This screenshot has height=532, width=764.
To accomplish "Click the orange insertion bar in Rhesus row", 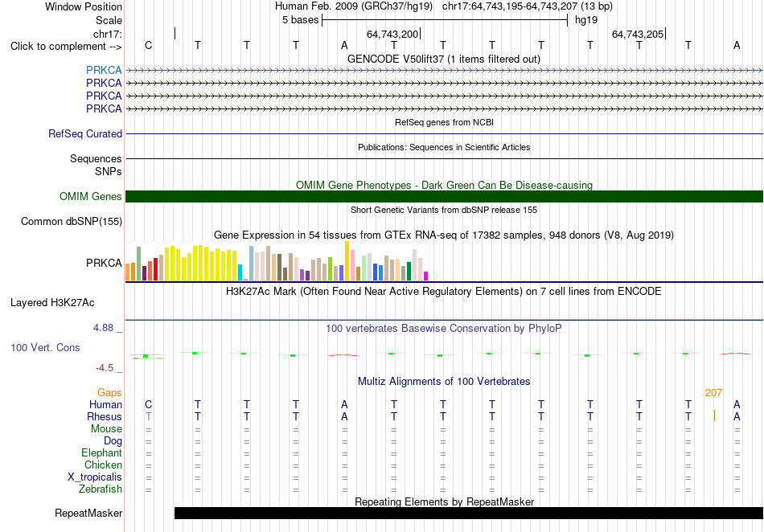I will coord(714,415).
